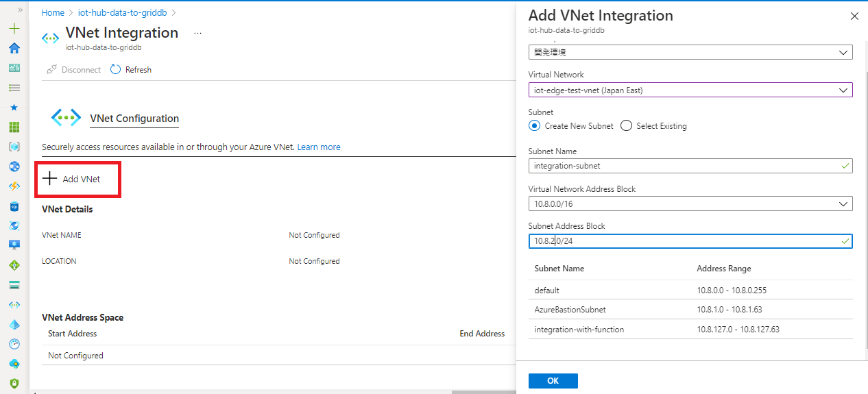Click the Create a resource plus icon
Viewport: 868px width, 394px height.
point(14,29)
